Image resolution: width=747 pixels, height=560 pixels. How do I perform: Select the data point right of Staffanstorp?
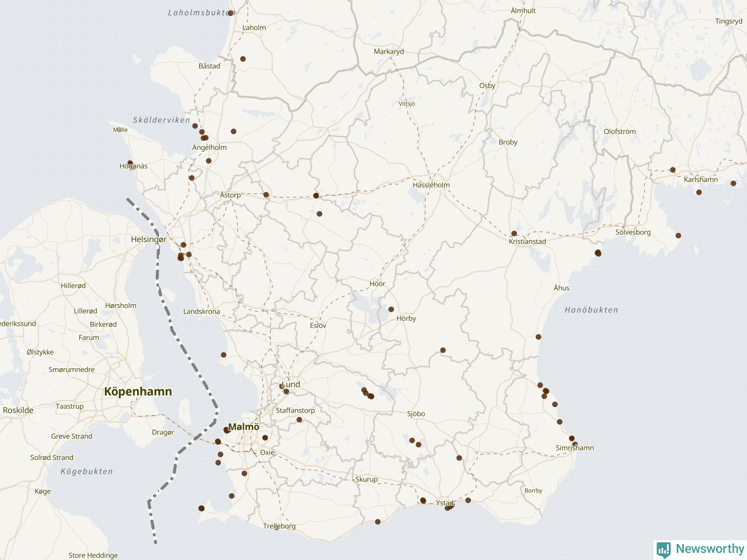pos(299,420)
